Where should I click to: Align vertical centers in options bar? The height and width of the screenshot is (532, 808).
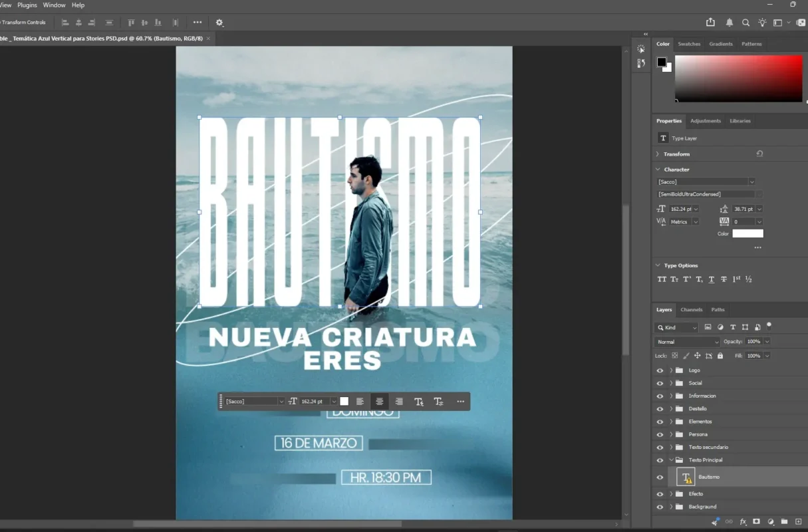pyautogui.click(x=144, y=23)
